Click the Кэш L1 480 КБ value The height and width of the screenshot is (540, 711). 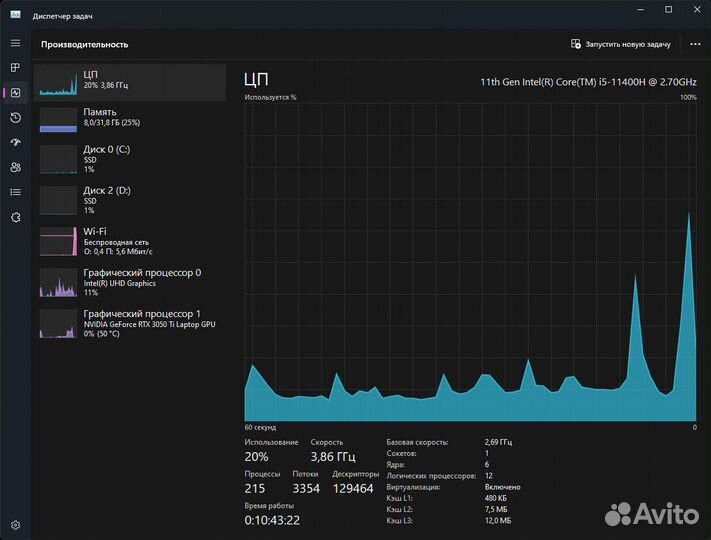[x=496, y=498]
